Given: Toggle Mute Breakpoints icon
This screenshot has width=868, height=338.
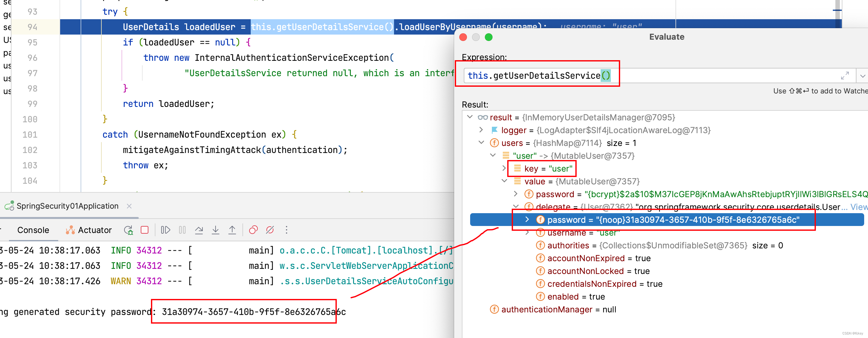Looking at the screenshot, I should [x=270, y=230].
